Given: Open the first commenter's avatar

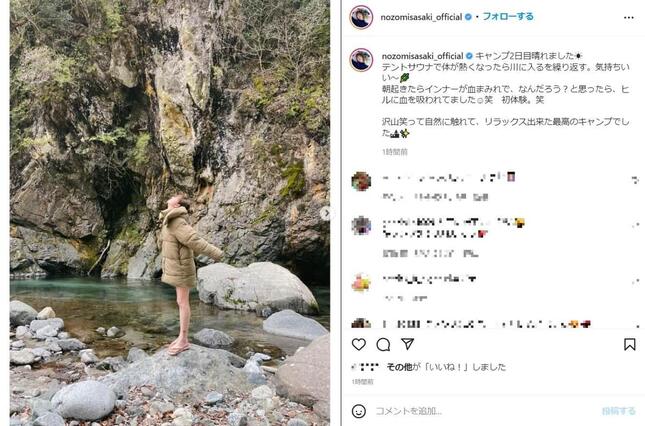Looking at the screenshot, I should click(361, 181).
